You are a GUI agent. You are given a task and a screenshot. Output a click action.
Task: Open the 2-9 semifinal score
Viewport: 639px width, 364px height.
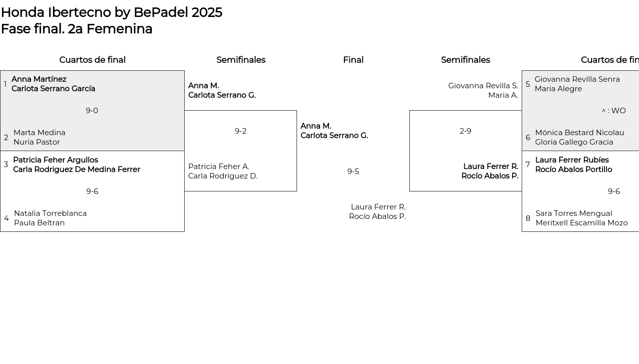click(x=465, y=131)
